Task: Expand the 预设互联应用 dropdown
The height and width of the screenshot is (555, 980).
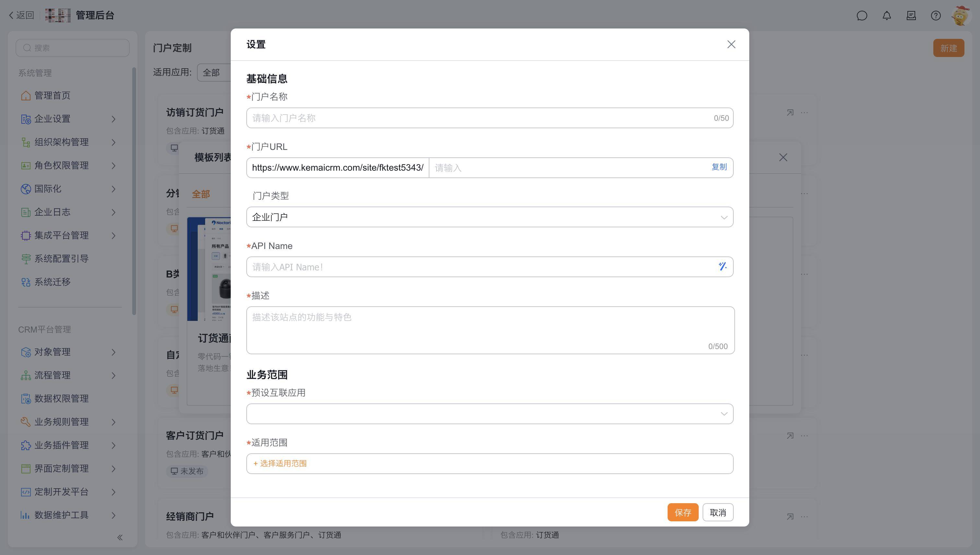Action: point(489,414)
